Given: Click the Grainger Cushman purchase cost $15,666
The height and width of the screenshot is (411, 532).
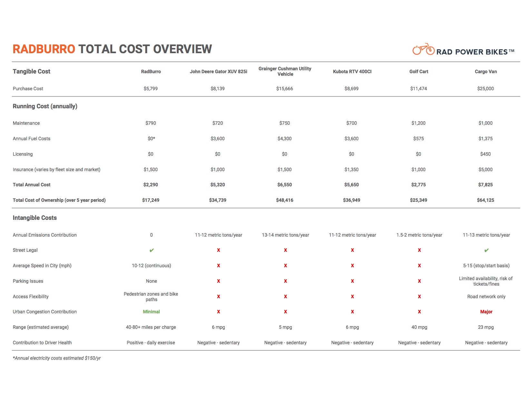Looking at the screenshot, I should (285, 89).
